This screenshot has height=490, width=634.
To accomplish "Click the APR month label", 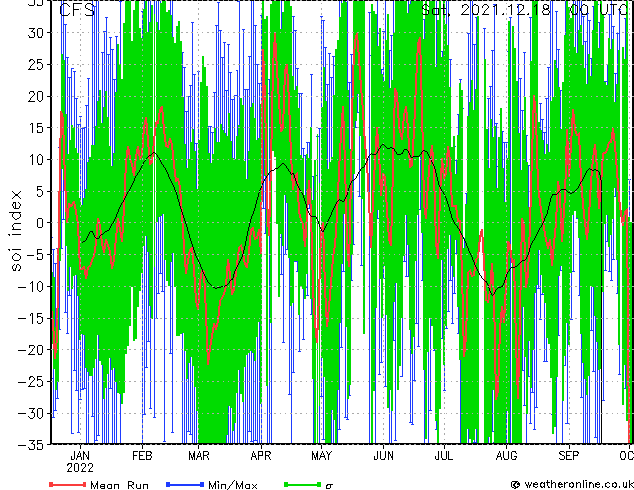I will (x=261, y=456).
